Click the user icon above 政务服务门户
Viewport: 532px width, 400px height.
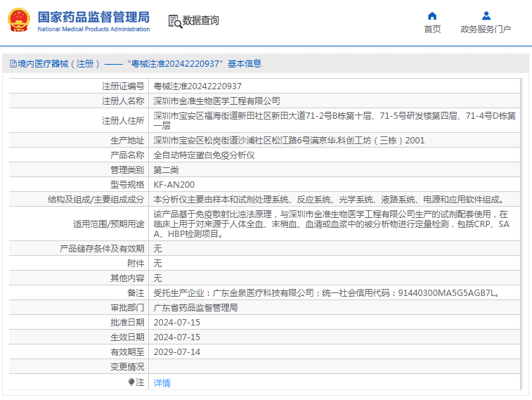coord(486,15)
